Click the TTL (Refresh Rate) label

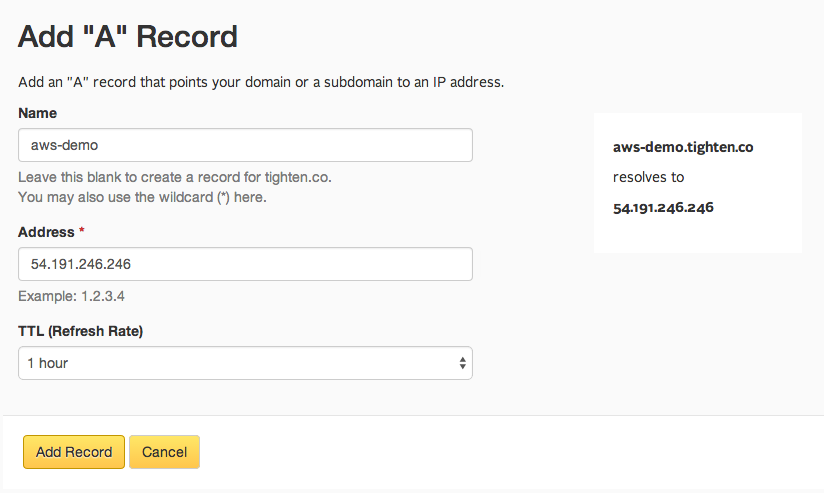click(80, 331)
